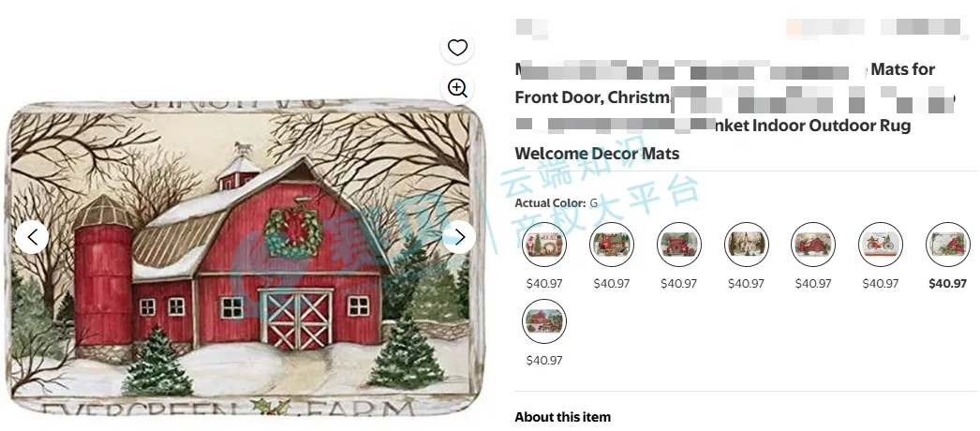Click the 'Actual Color: G' label
Viewport: 980px width, 431px height.
[556, 203]
